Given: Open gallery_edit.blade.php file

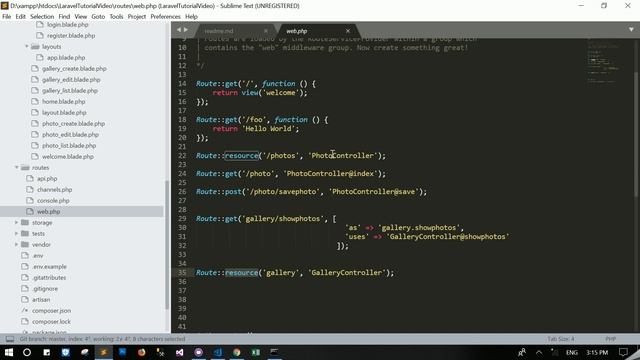Looking at the screenshot, I should [71, 80].
